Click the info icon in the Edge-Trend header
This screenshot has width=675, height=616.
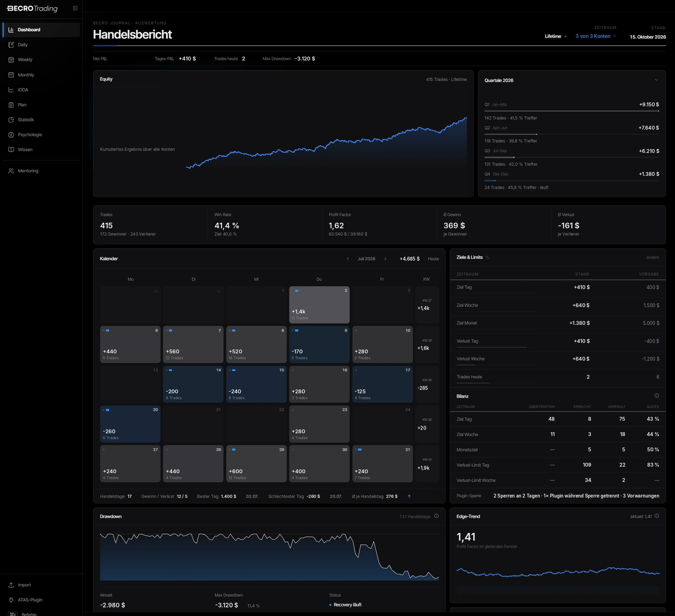[x=656, y=516]
